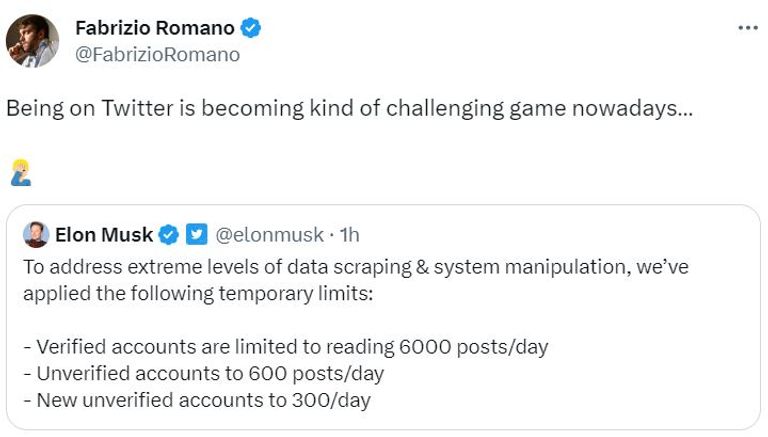Click the word 'nowadays' in main tweet
The image size is (768, 437).
[x=633, y=108]
